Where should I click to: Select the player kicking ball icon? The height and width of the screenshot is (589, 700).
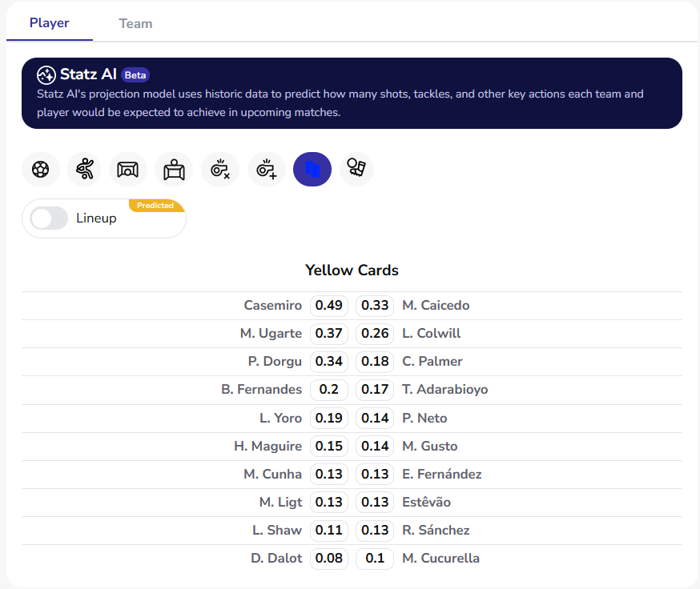click(x=86, y=170)
